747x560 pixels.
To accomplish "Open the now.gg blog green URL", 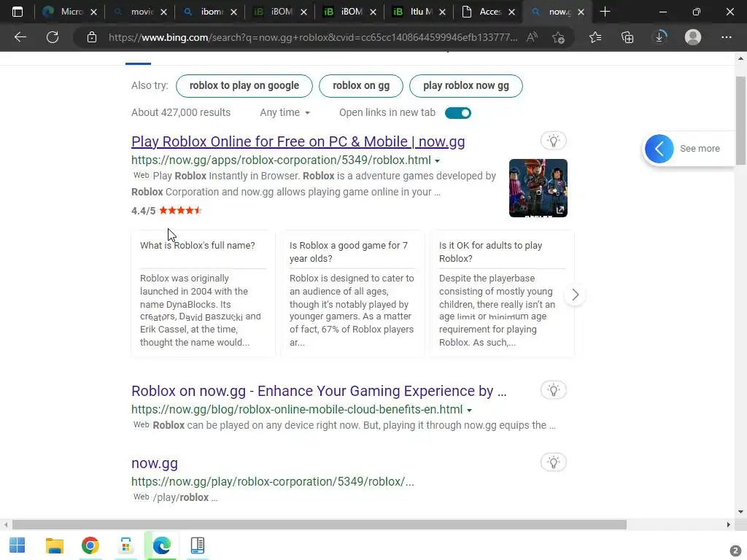I will coord(297,410).
